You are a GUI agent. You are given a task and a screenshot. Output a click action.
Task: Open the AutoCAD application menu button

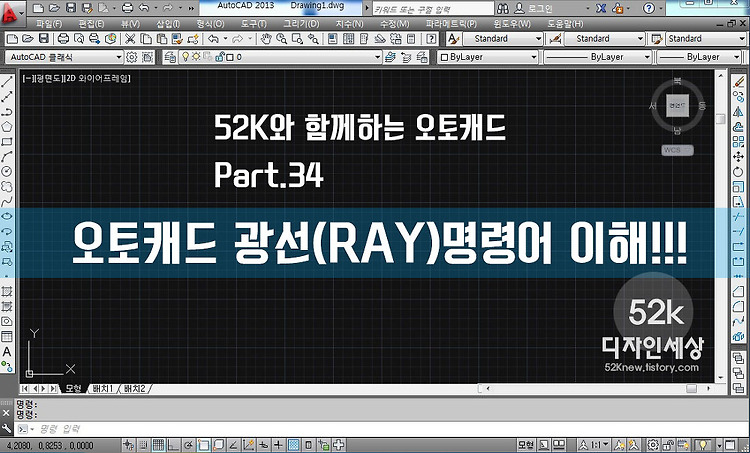pos(11,13)
